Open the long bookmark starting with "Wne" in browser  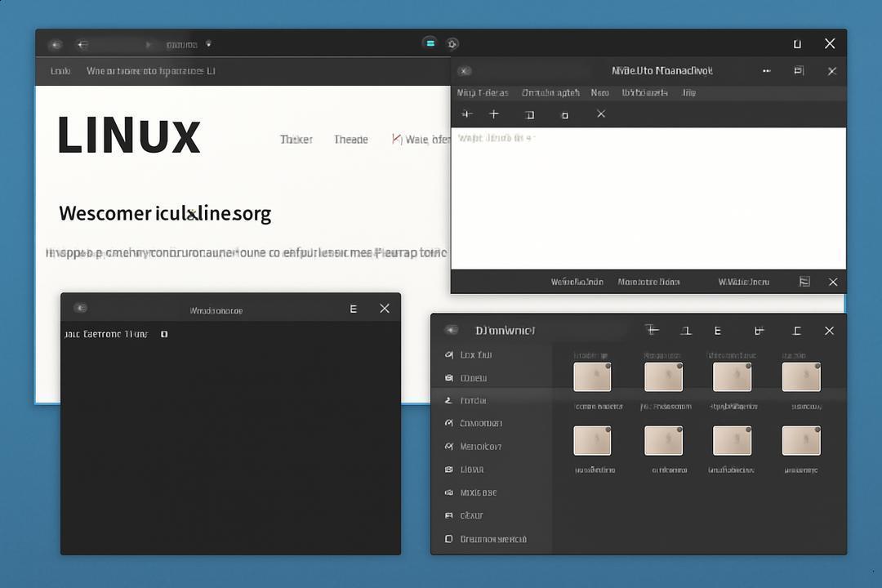pyautogui.click(x=151, y=71)
